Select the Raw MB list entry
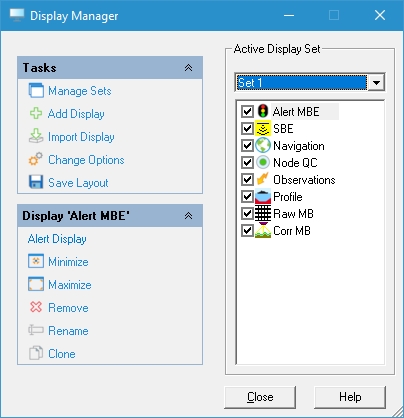Screen dimensions: 404x418 (293, 214)
